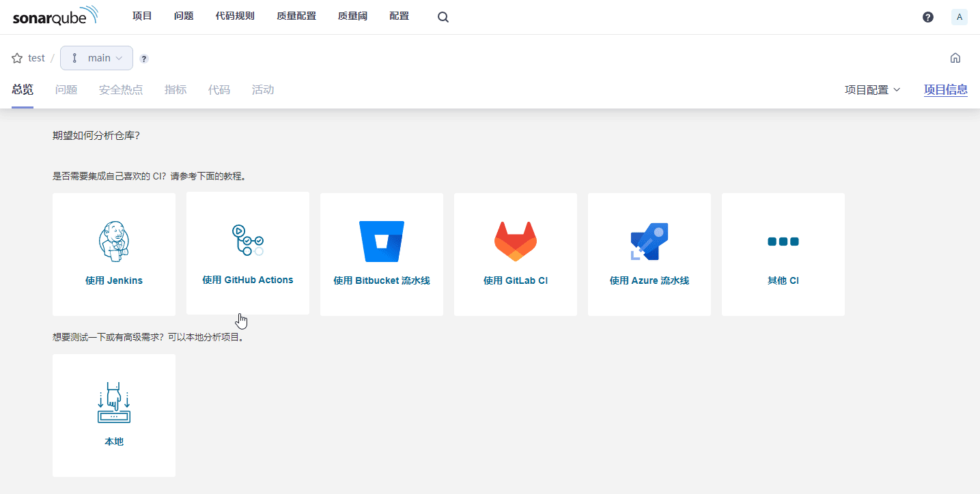Open the 项目 menu
Screen dimensions: 980x494
click(142, 16)
